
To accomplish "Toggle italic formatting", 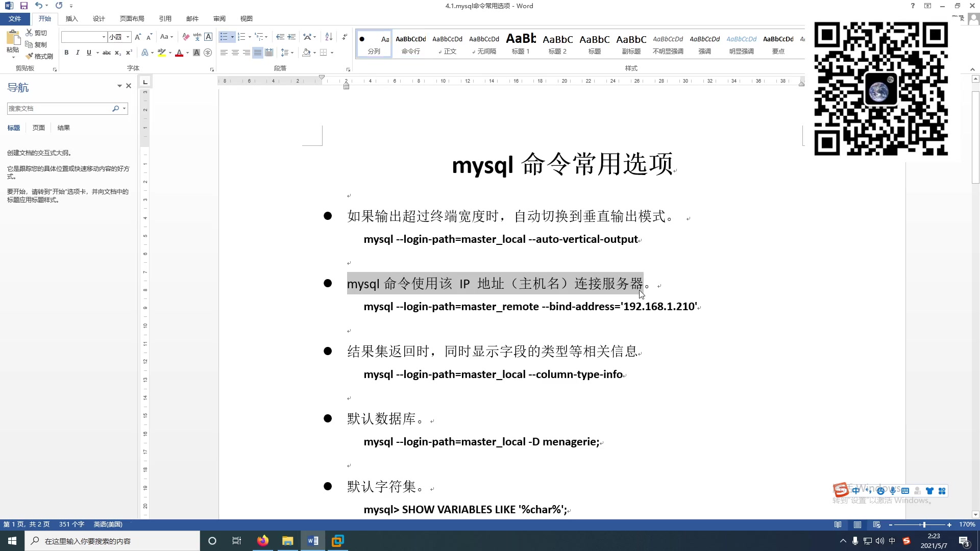I will [78, 53].
